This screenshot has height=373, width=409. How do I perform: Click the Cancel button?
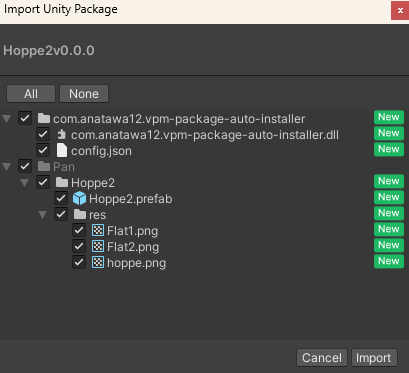pos(322,358)
